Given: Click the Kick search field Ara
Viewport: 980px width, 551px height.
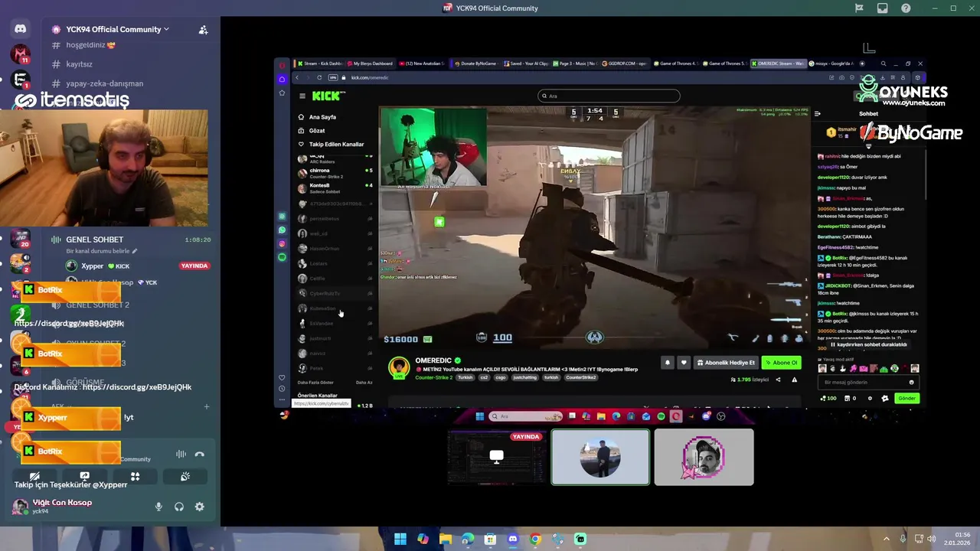Looking at the screenshot, I should [609, 96].
